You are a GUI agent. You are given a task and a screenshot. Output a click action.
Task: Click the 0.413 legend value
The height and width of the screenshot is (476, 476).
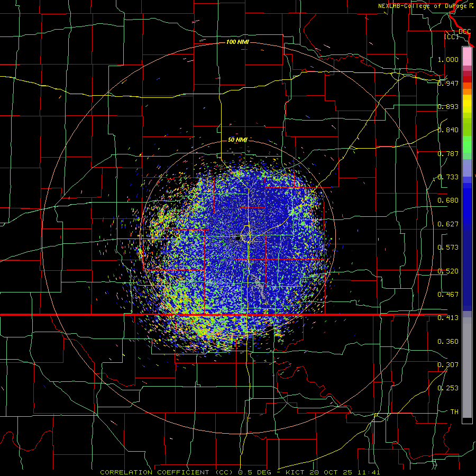click(x=448, y=318)
